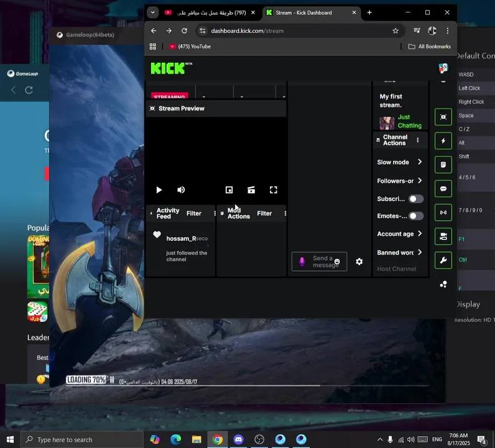The height and width of the screenshot is (448, 495).
Task: Open Chrome three-dot main menu
Action: (447, 30)
